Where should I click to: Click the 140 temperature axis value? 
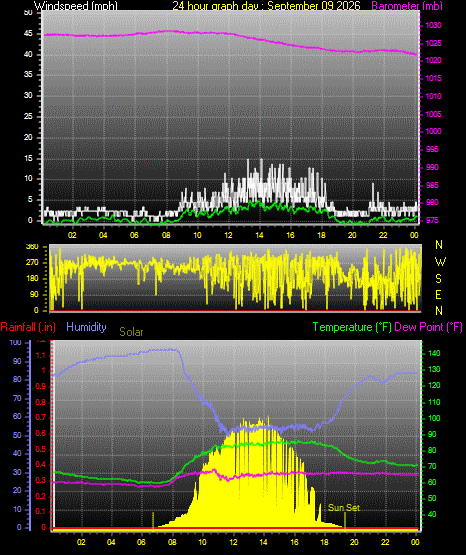434,353
